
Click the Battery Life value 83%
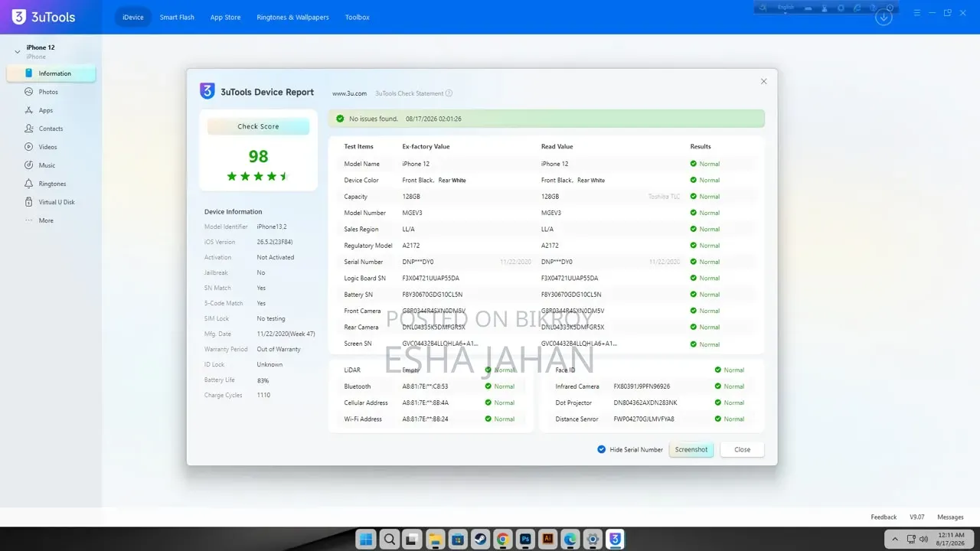coord(263,380)
